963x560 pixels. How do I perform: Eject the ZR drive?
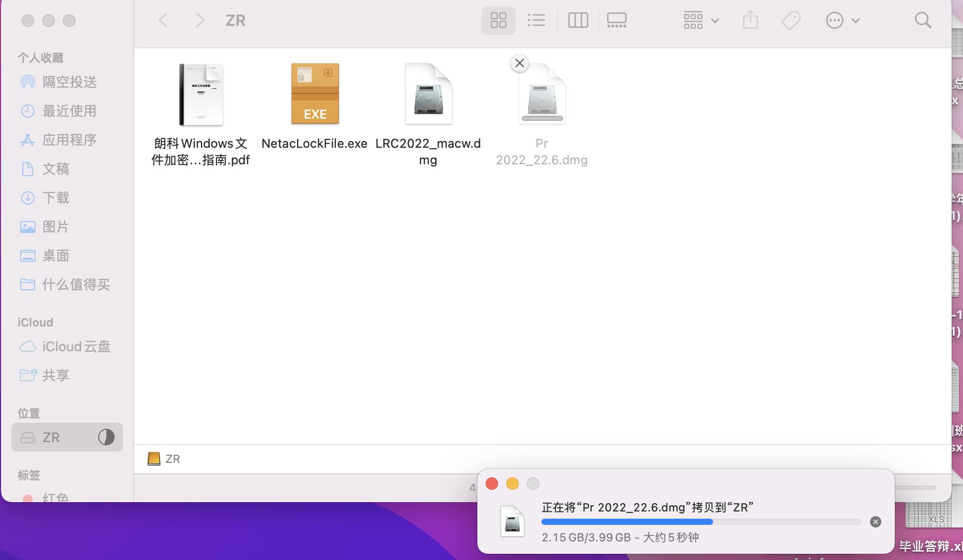[x=106, y=437]
